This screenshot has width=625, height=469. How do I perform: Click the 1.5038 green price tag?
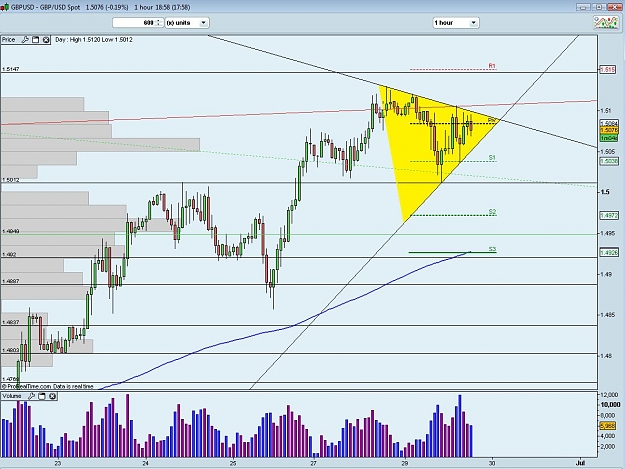pos(609,161)
